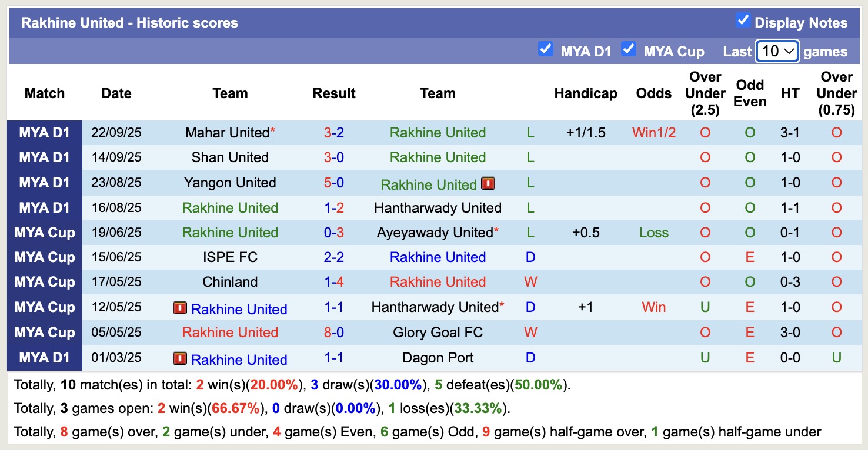Open the Hantharwady United link on 16/08/25
The image size is (868, 450).
438,208
